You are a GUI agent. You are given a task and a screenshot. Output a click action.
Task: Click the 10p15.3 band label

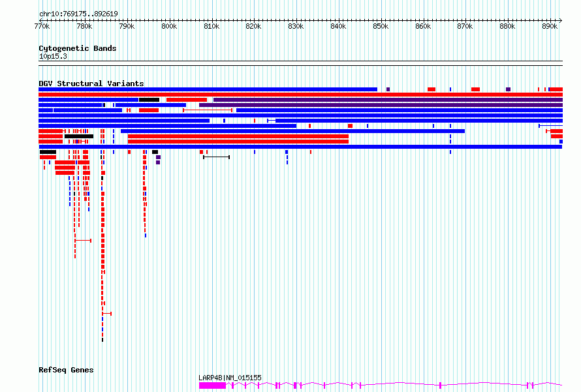tap(53, 56)
